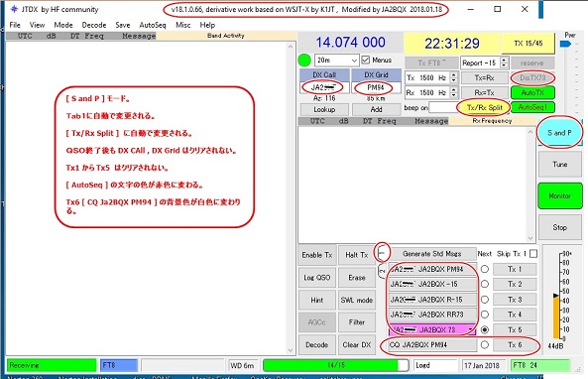Click the CQ JA2BQX PM94 message field
This screenshot has width=588, height=379.
pos(432,344)
